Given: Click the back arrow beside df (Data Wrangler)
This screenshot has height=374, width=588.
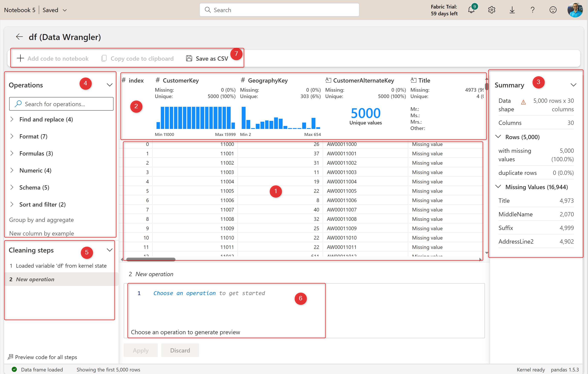Looking at the screenshot, I should coord(19,37).
